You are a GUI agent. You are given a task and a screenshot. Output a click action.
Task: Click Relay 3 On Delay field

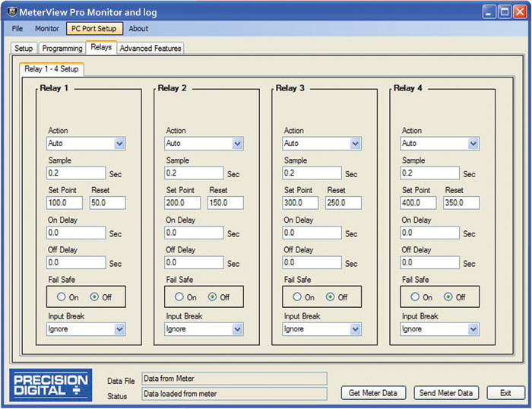pos(312,233)
